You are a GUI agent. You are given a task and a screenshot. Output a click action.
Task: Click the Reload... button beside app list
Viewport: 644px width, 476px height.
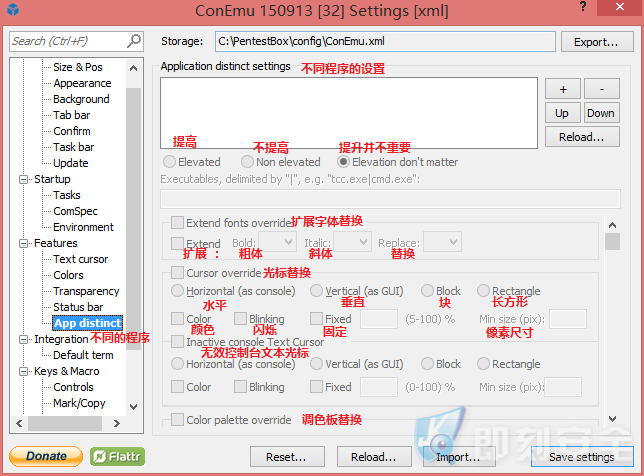click(582, 137)
